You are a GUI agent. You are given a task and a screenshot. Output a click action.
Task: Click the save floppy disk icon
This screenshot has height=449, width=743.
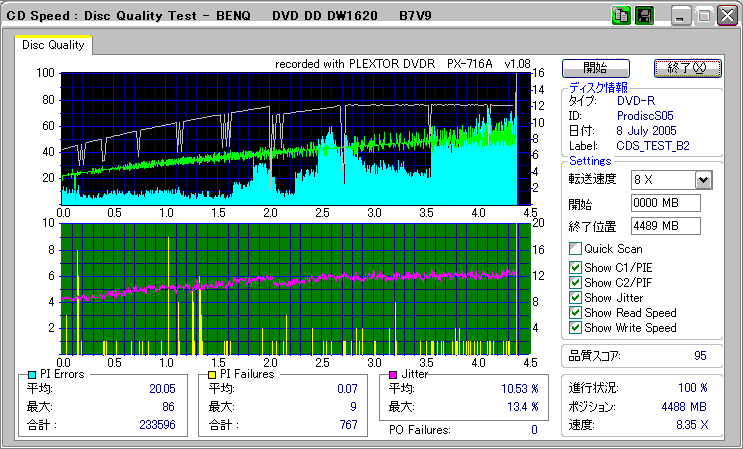[x=643, y=15]
